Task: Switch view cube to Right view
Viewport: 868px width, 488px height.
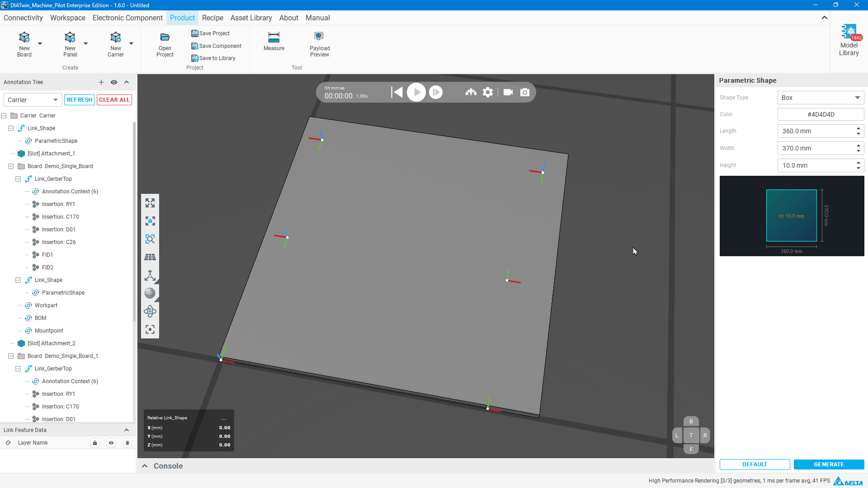Action: pyautogui.click(x=705, y=436)
